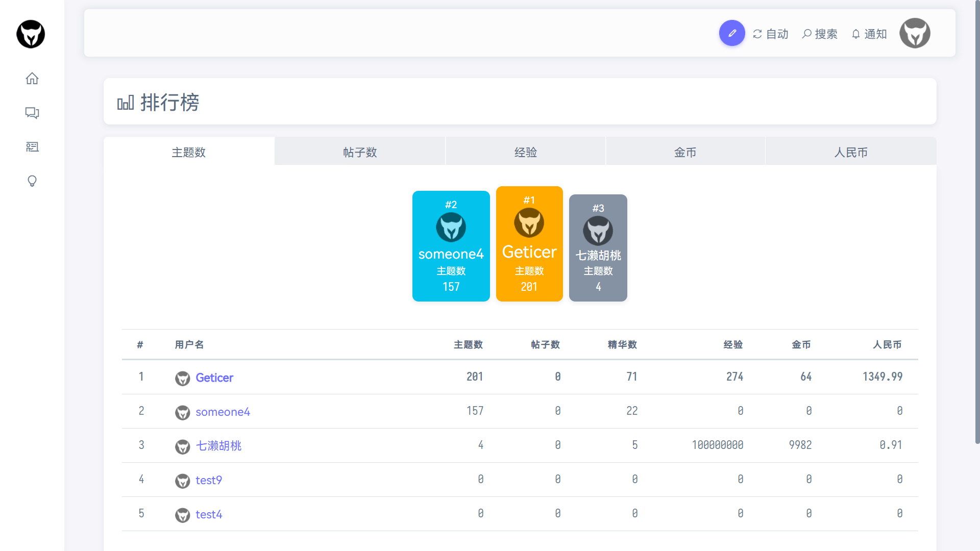Select the 人民币 ranking tab
Screen dimensions: 980x551
(850, 152)
